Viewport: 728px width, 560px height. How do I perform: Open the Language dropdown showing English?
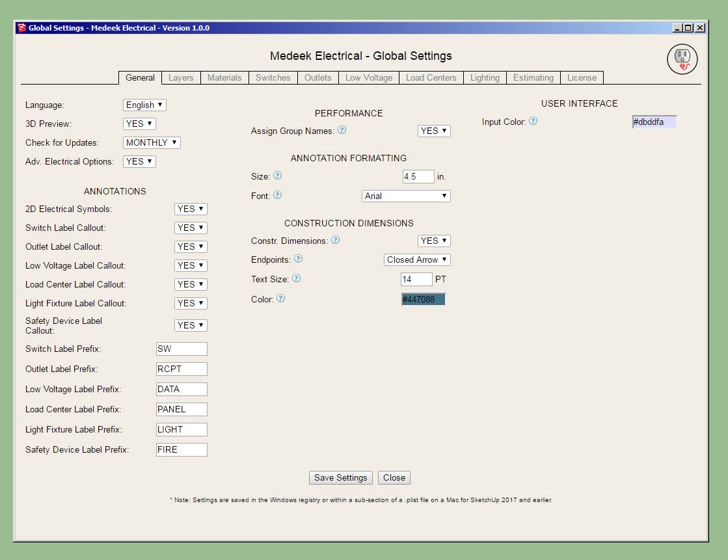[x=144, y=105]
